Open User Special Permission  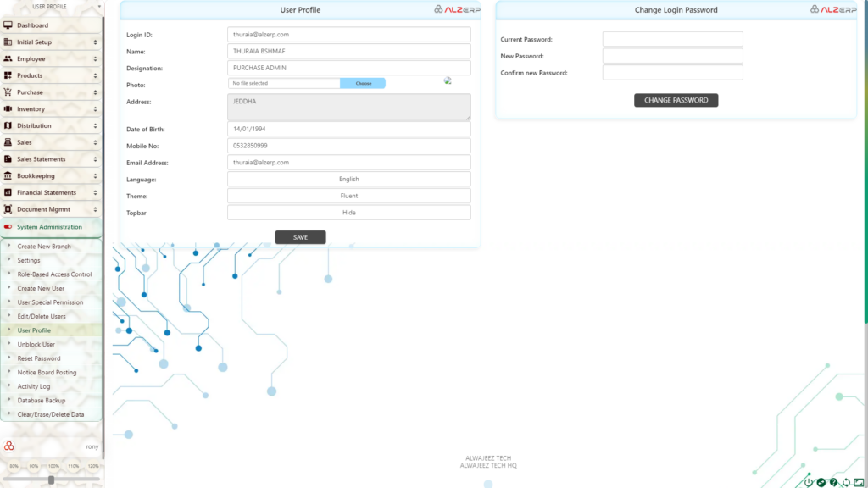(50, 302)
